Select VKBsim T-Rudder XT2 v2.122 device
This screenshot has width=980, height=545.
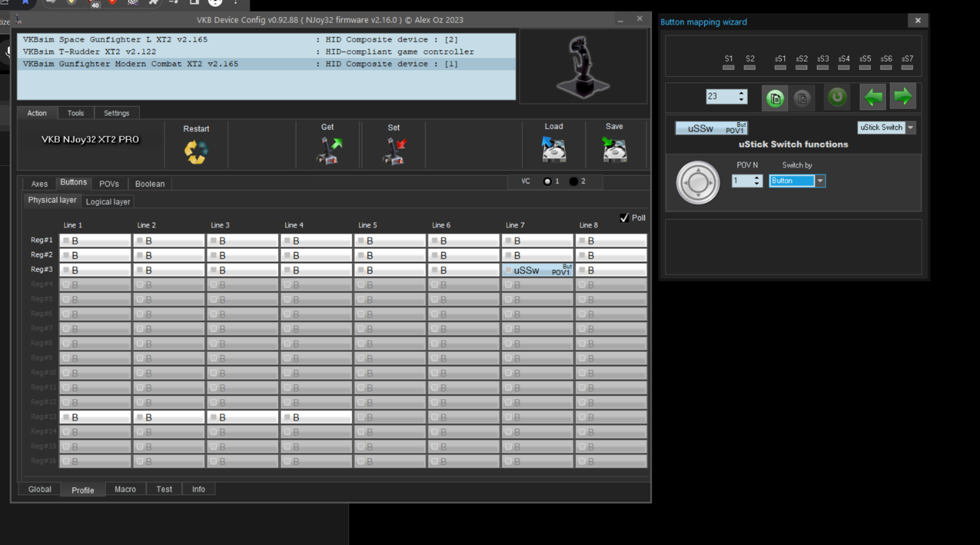click(267, 51)
